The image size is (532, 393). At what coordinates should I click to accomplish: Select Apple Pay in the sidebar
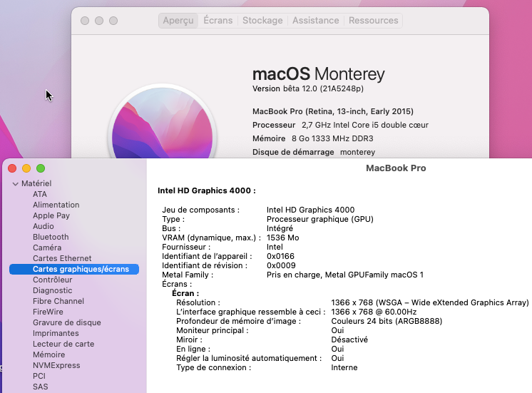(x=51, y=215)
